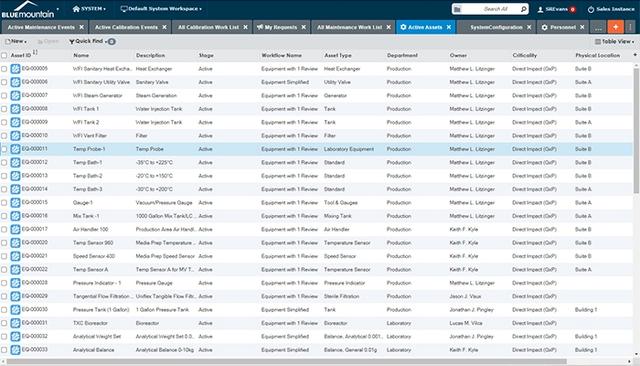
Task: Switch to the Active Calibration Events tab
Action: 126,27
